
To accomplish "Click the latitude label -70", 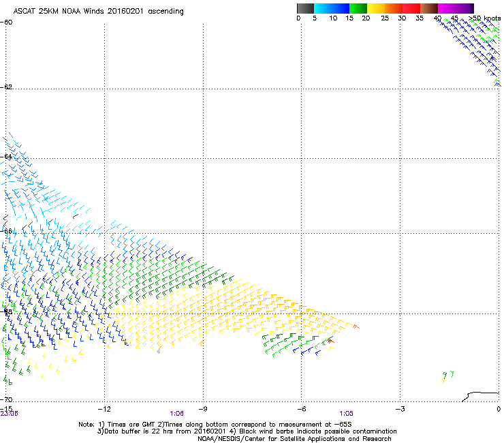I will click(6, 400).
